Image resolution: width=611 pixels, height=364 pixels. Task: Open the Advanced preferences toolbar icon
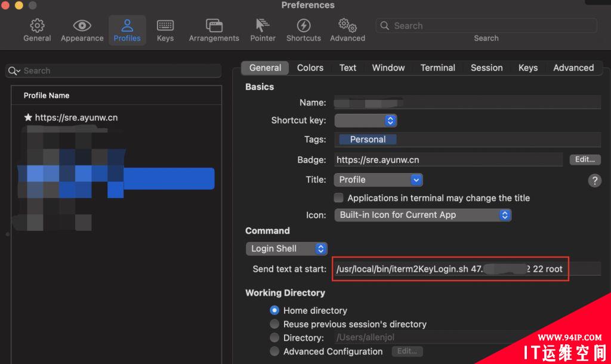pyautogui.click(x=348, y=30)
